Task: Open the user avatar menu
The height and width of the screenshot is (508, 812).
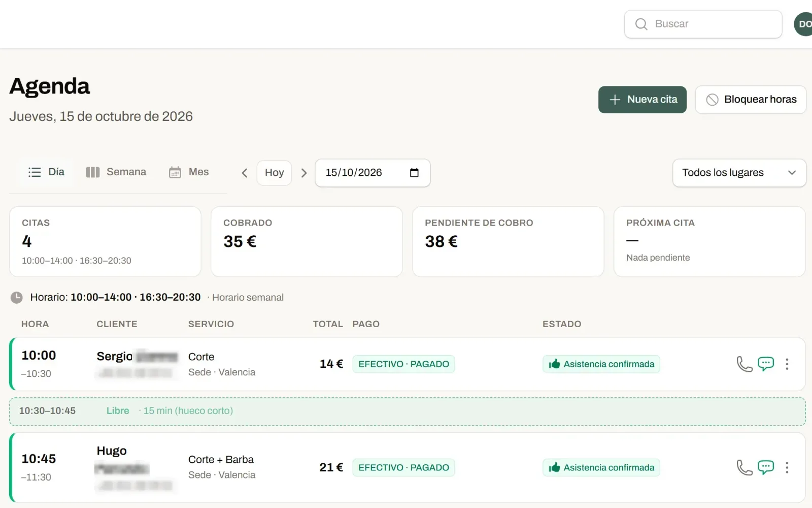Action: pos(803,24)
